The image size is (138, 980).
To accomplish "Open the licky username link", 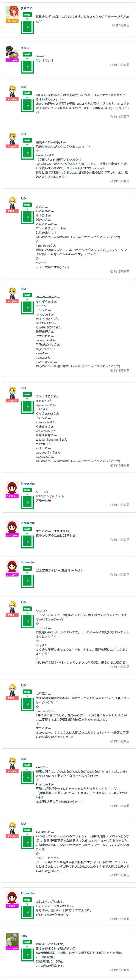I will click(24, 936).
